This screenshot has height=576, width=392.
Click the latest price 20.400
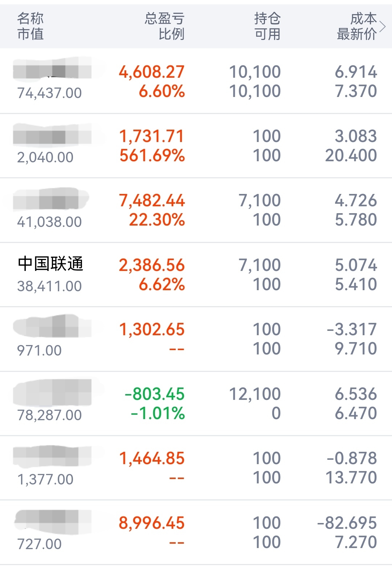[351, 155]
